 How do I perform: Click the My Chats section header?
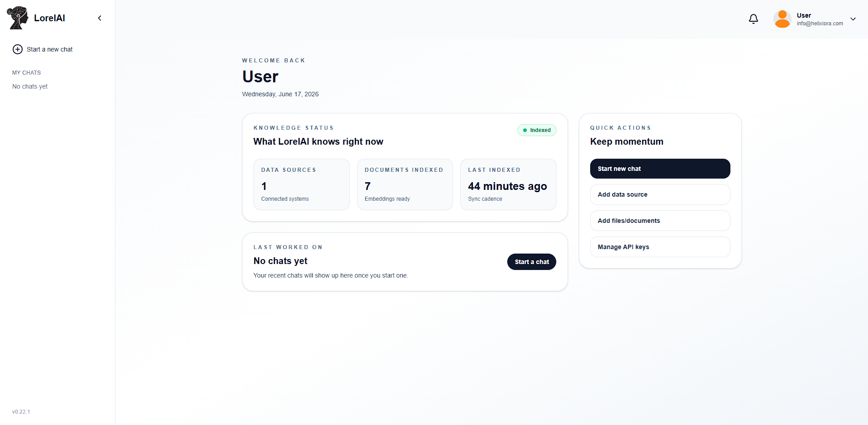[26, 73]
